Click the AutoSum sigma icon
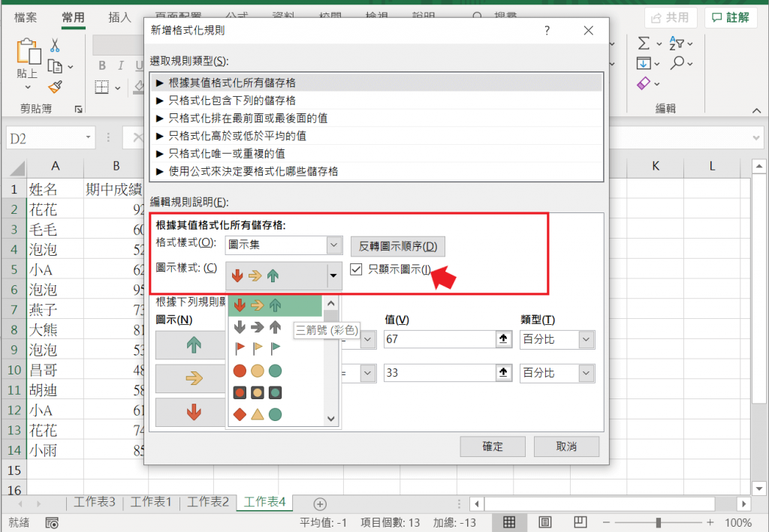The height and width of the screenshot is (532, 769). (644, 44)
